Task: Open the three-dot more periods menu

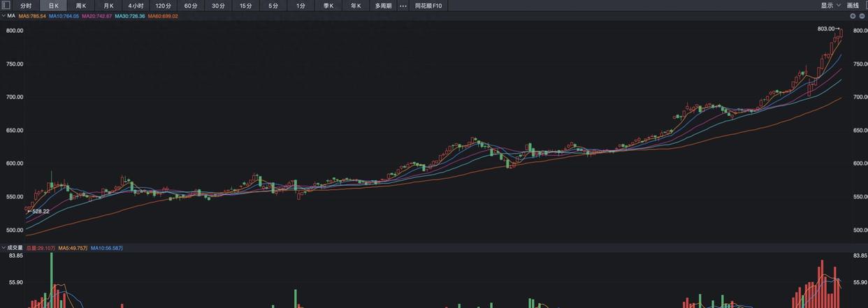Action: tap(403, 6)
